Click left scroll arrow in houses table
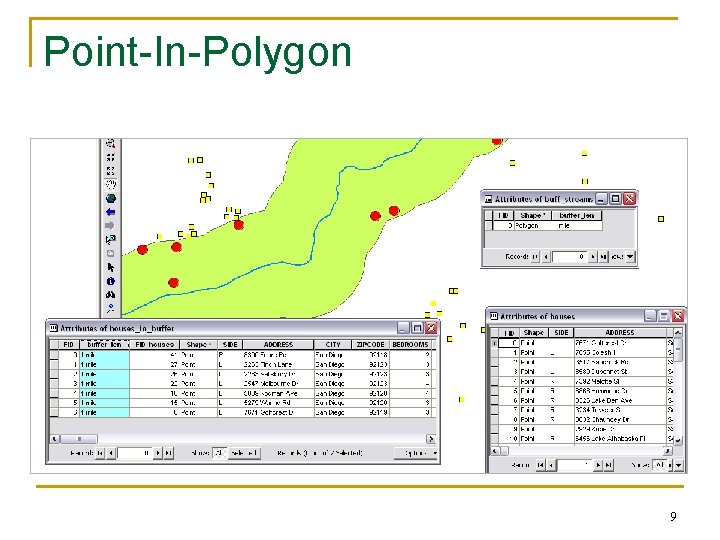The width and height of the screenshot is (720, 540). point(495,451)
